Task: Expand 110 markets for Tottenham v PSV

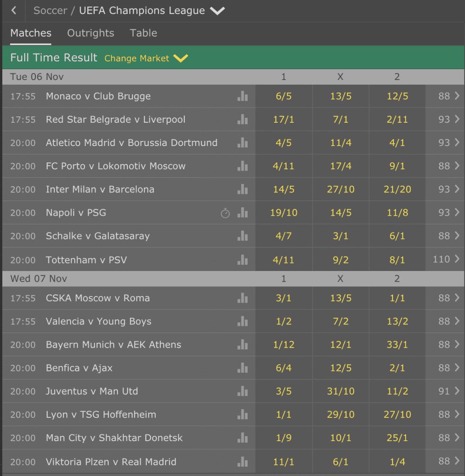Action: click(445, 259)
